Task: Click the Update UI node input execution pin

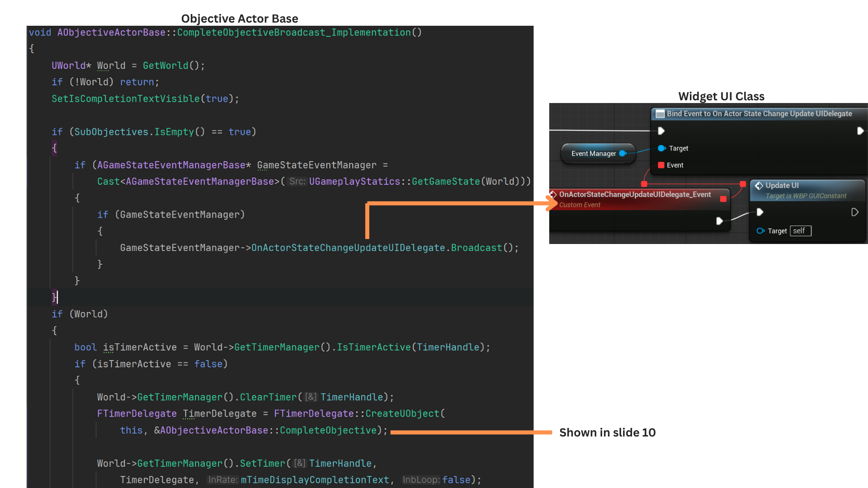Action: (760, 212)
